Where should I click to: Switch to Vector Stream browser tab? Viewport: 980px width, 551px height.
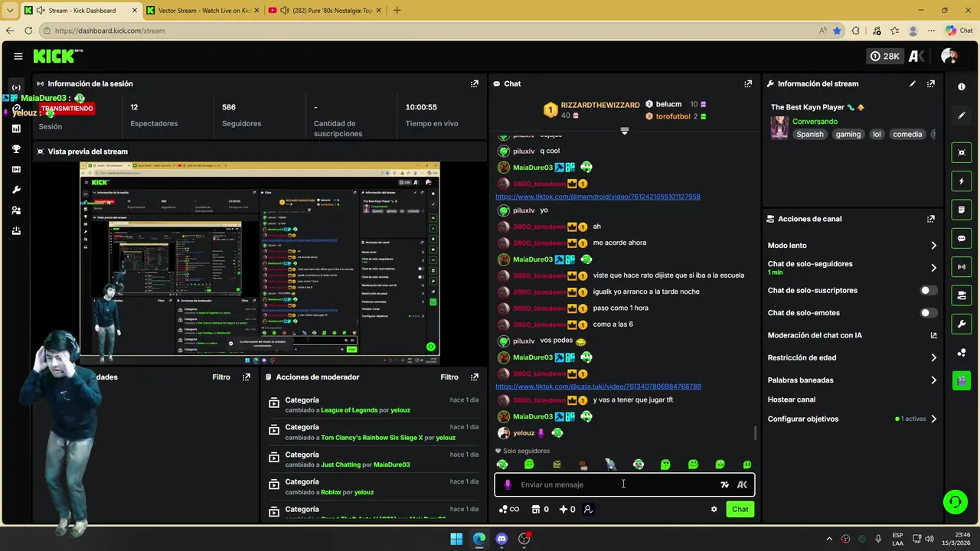coord(201,11)
